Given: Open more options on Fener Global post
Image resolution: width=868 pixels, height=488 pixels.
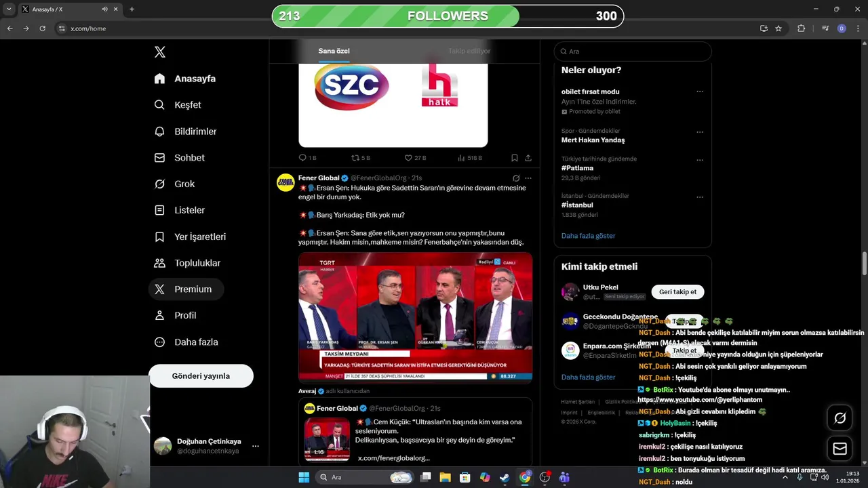Looking at the screenshot, I should point(528,178).
